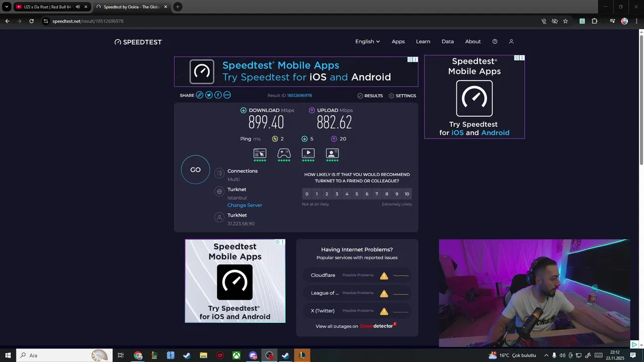Open the tab search chevron in Chrome

tap(7, 7)
